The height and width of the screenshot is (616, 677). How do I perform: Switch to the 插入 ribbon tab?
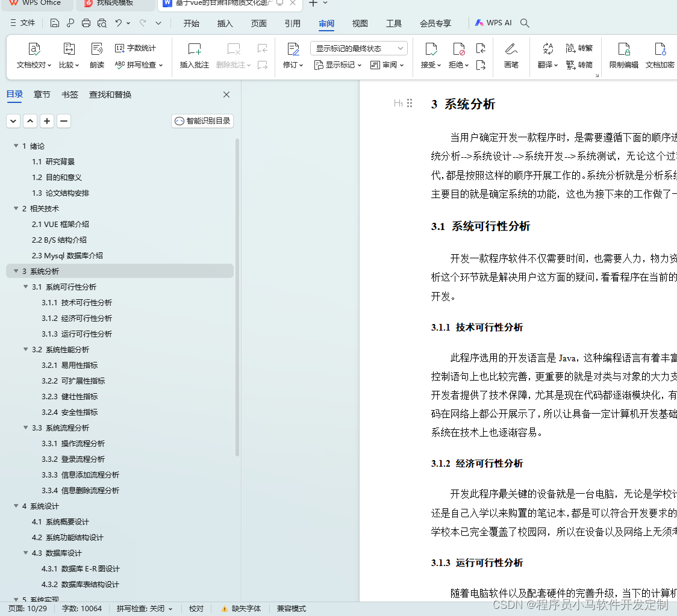tap(225, 23)
